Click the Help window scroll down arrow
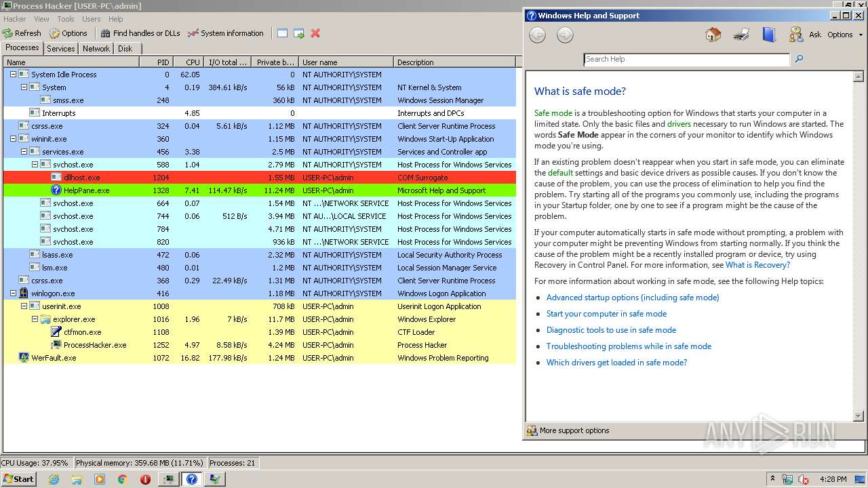 pyautogui.click(x=858, y=415)
